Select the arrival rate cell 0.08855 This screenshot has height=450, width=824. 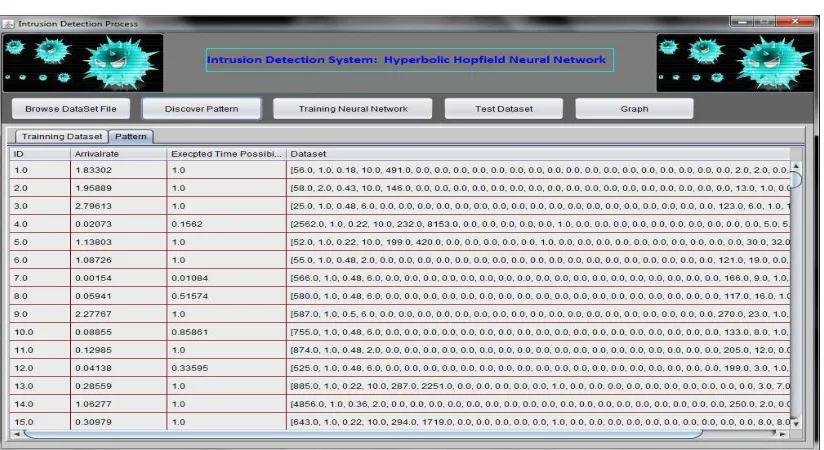(119, 332)
